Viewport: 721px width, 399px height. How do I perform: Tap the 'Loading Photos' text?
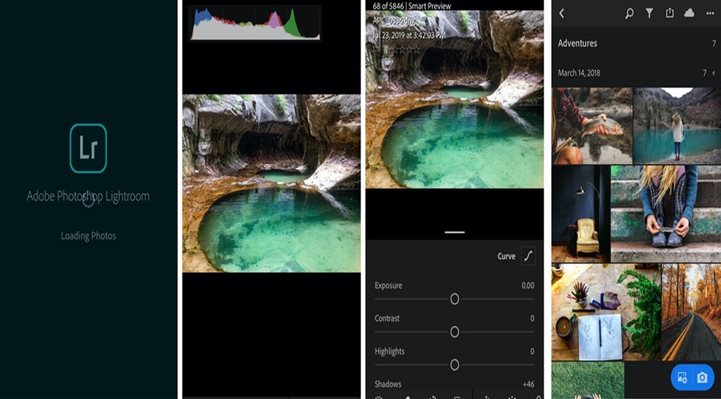[88, 236]
